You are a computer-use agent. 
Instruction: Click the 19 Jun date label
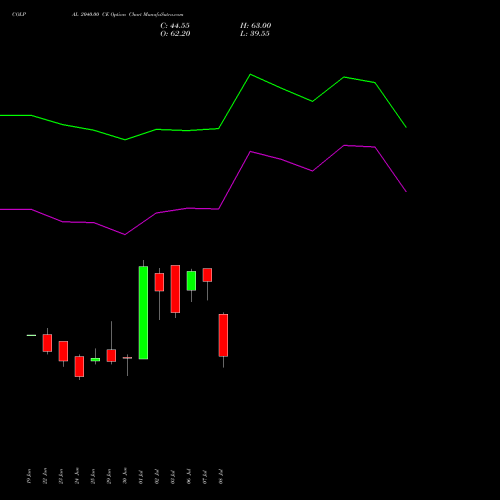[x=29, y=476]
